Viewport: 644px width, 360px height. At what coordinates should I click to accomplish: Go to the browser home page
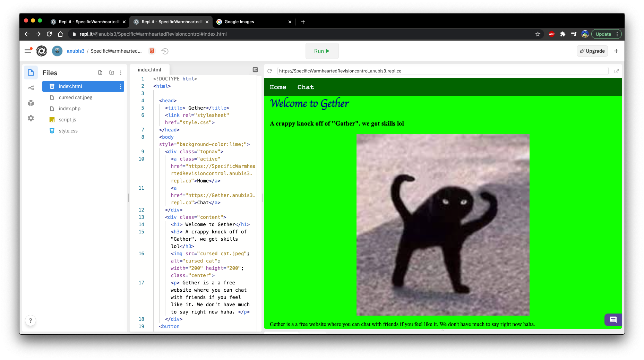click(60, 34)
